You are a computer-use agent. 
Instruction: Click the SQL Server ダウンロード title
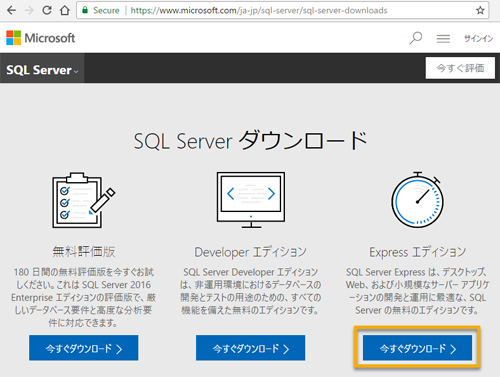[250, 141]
